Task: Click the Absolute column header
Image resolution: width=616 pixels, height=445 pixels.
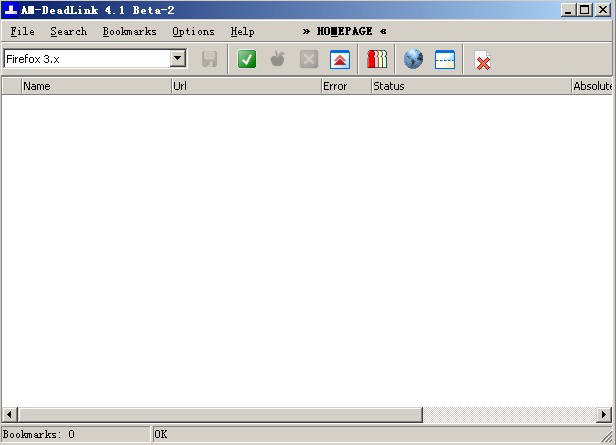Action: [592, 86]
